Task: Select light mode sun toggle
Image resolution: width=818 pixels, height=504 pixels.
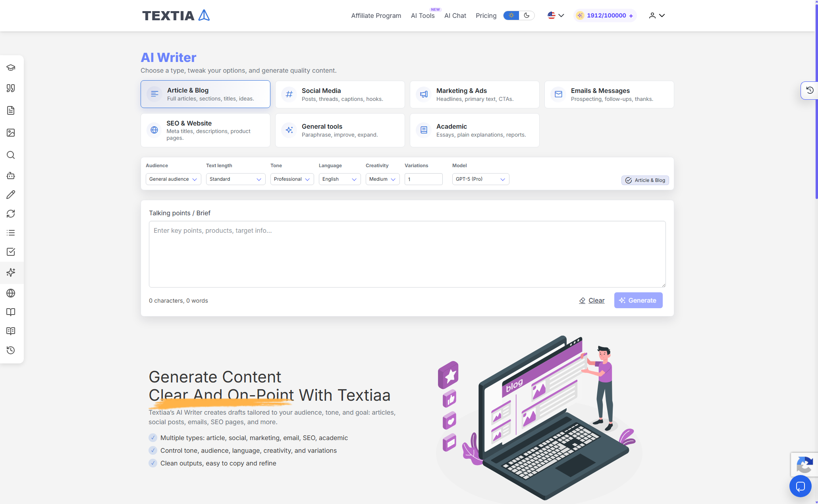Action: click(511, 15)
